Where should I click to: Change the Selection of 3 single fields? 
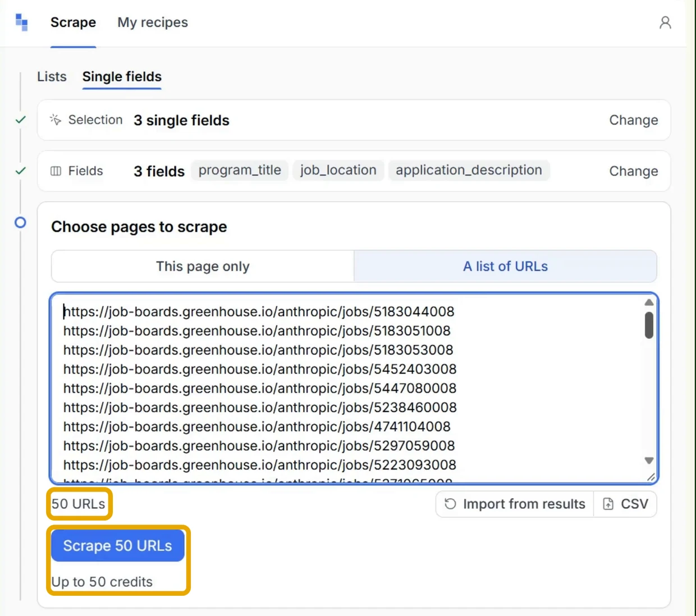[x=634, y=120]
